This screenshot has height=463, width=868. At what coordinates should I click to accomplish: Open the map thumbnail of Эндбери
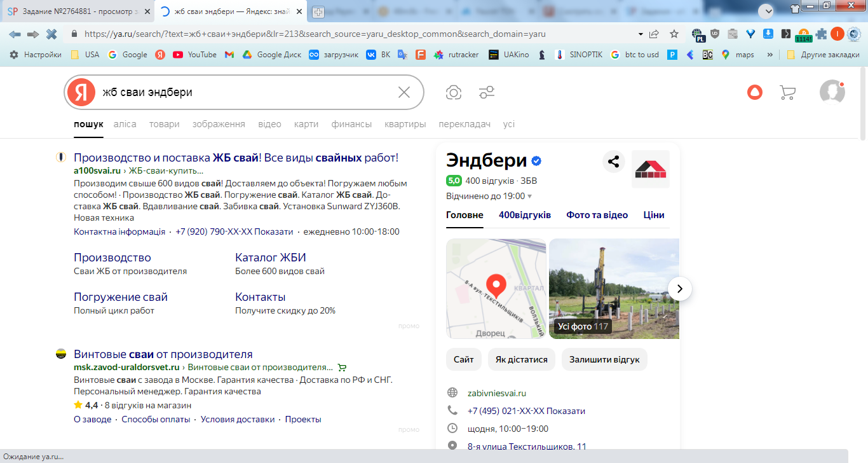tap(496, 289)
